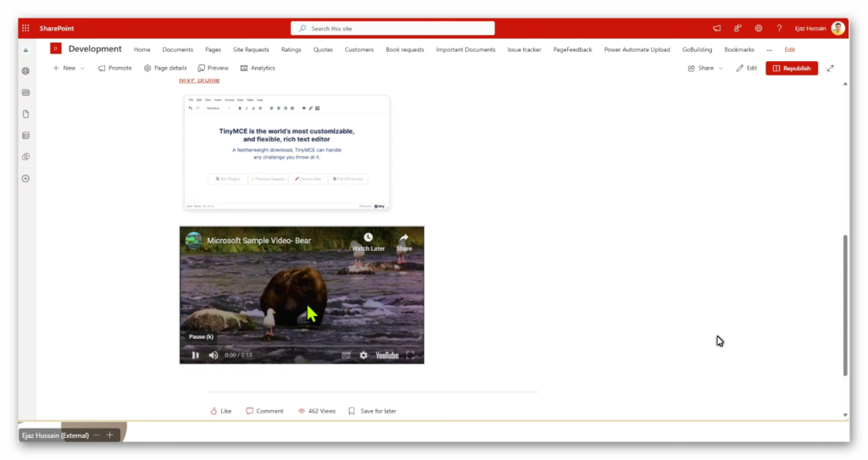Click the Edit page button with pencil
868x460 pixels.
coord(746,68)
